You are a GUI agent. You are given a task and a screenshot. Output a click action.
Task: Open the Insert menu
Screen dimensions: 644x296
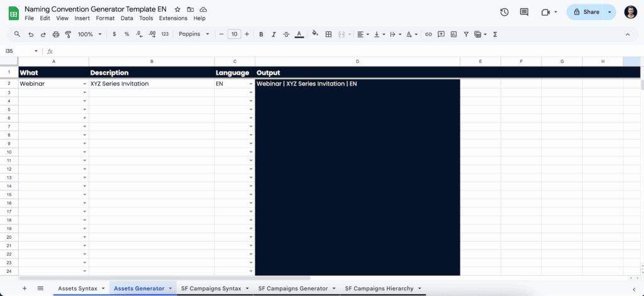[x=82, y=18]
